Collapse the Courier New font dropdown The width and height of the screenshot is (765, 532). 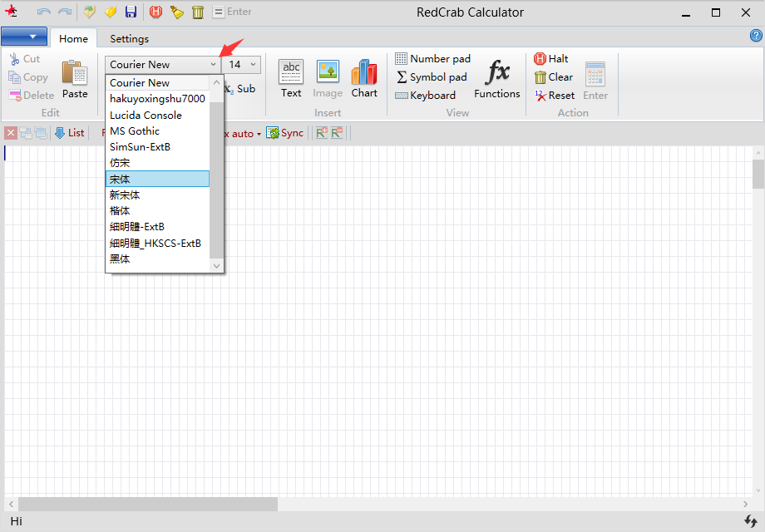pos(213,65)
